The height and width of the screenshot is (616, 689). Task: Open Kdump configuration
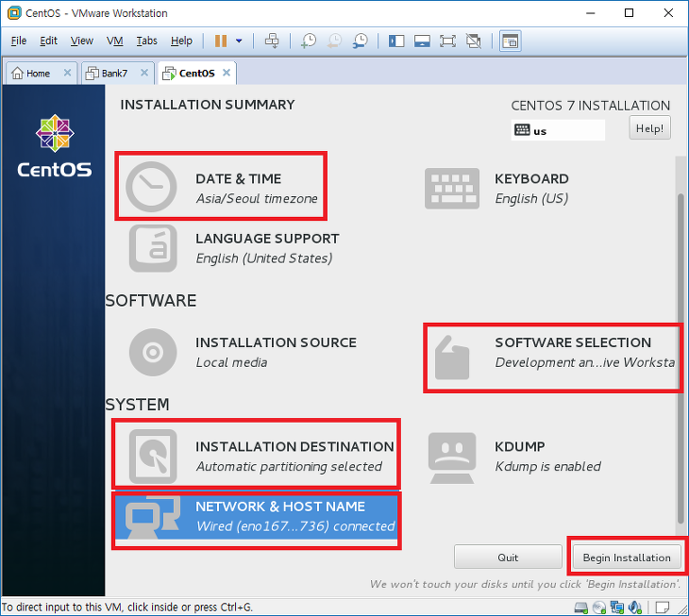[x=514, y=457]
